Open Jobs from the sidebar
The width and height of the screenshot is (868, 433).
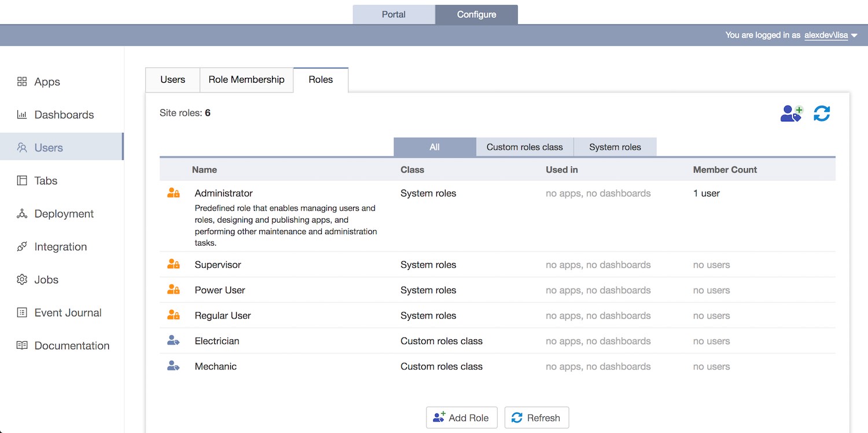click(x=46, y=280)
